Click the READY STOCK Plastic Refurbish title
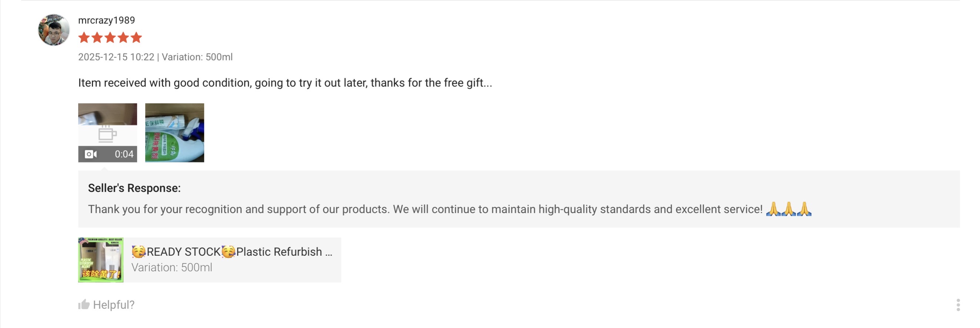This screenshot has height=328, width=980. [232, 252]
